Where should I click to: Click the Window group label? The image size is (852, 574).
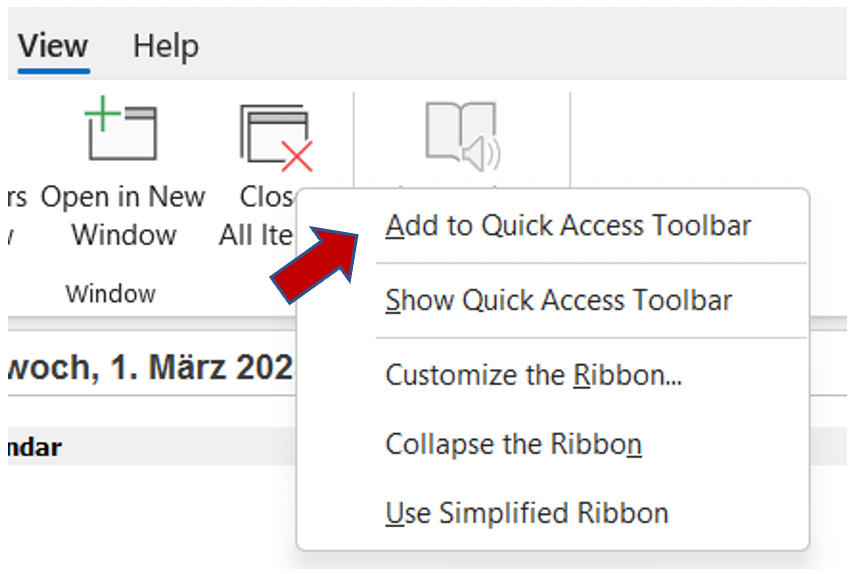click(x=110, y=293)
